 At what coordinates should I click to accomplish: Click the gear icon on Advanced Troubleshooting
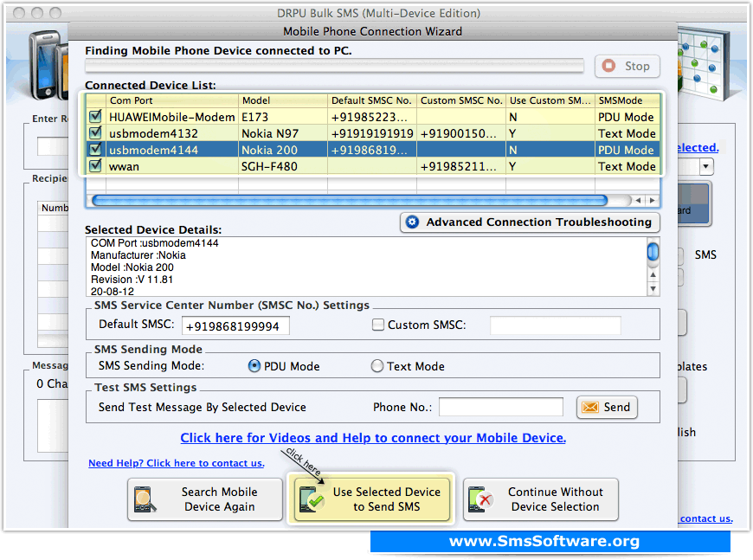click(x=412, y=222)
